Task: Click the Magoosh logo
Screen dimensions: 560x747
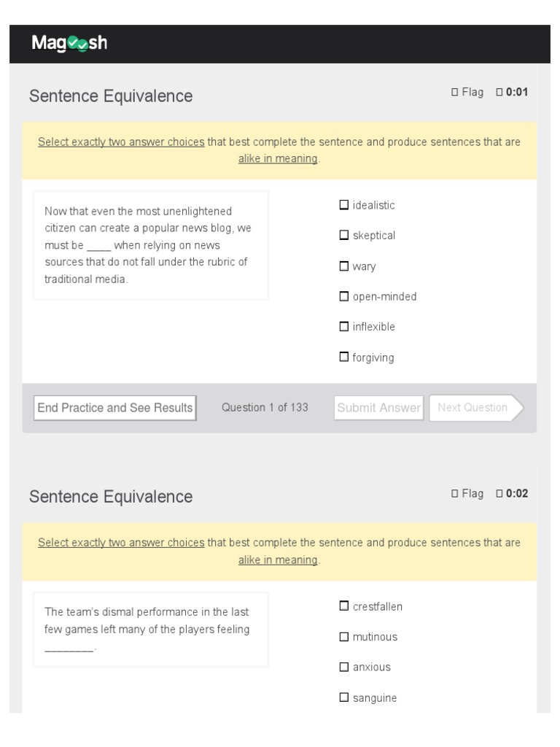Action: pyautogui.click(x=69, y=44)
